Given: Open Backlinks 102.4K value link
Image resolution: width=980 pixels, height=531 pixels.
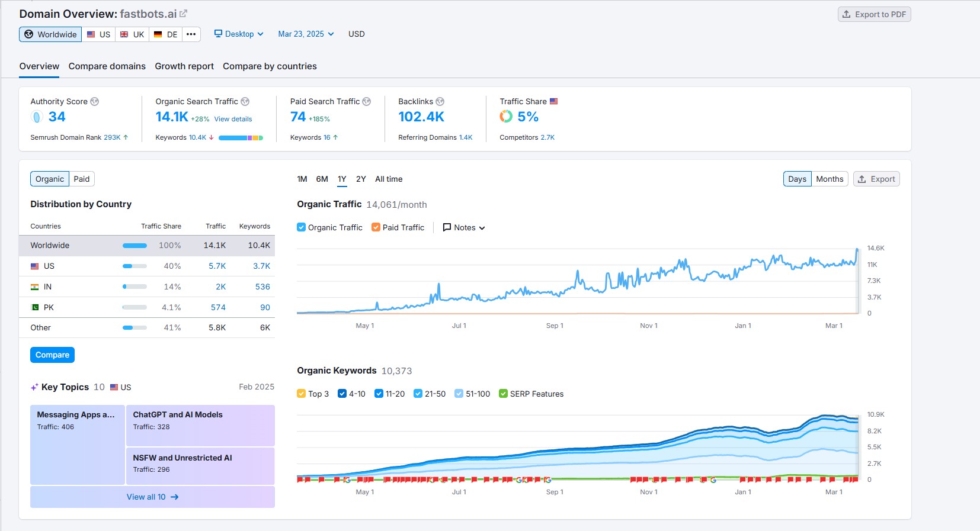Looking at the screenshot, I should (421, 117).
